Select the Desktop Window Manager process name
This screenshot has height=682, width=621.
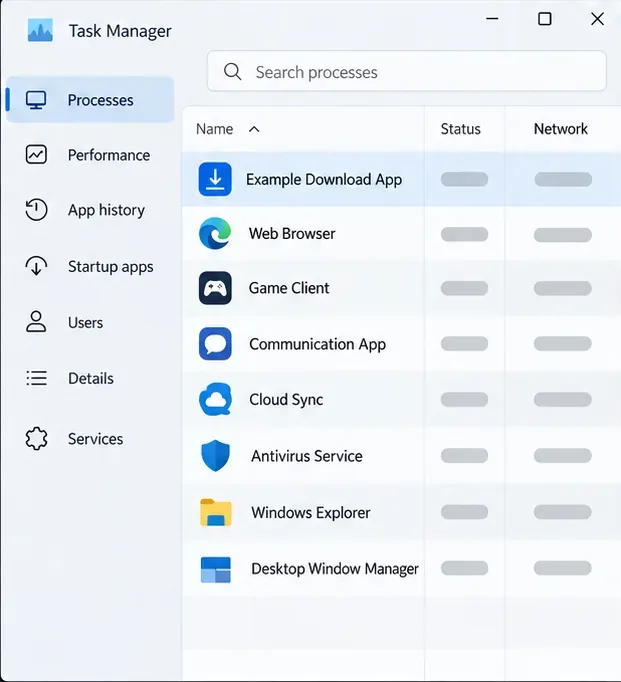pyautogui.click(x=335, y=568)
